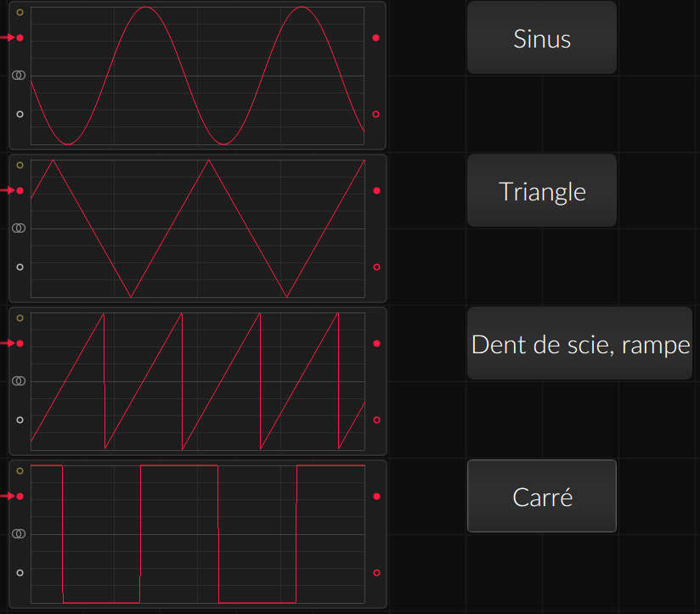Click the filled red output port of sine scope
The height and width of the screenshot is (614, 700).
pyautogui.click(x=375, y=37)
